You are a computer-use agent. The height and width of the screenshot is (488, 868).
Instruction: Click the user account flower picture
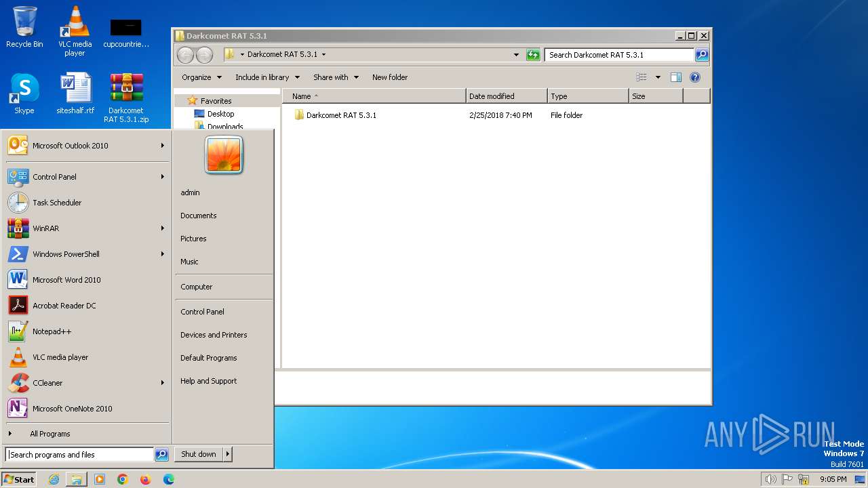(224, 155)
